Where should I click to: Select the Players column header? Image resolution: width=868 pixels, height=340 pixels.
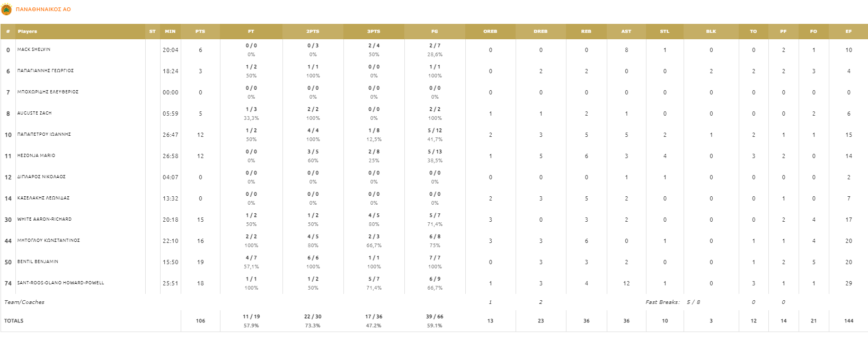28,31
